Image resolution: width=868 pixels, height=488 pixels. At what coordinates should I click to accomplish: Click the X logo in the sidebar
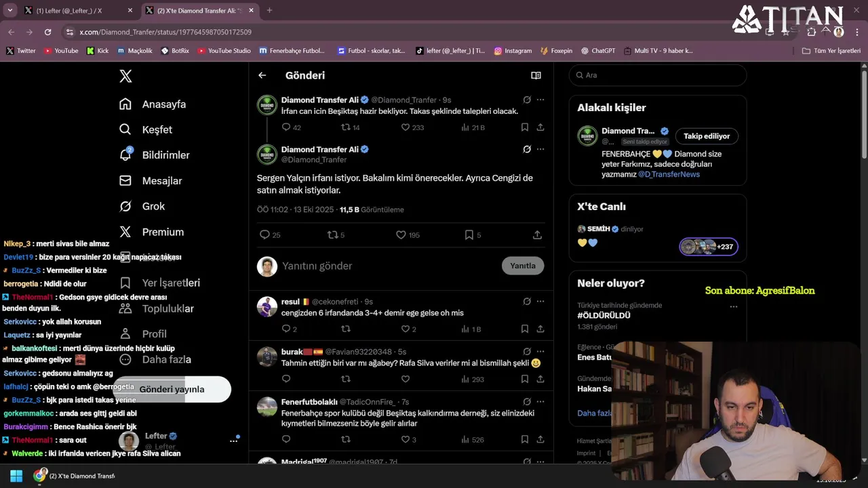click(x=125, y=76)
